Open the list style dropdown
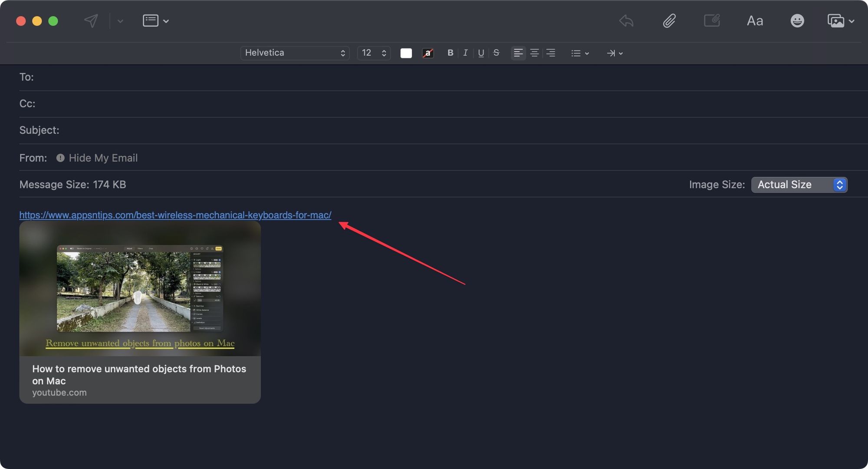This screenshot has width=868, height=469. (580, 53)
